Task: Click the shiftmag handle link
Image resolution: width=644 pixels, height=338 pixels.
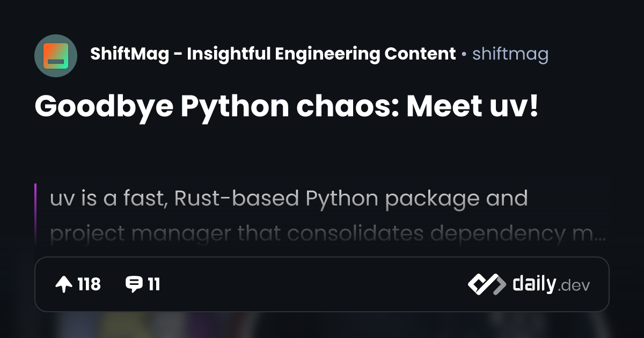Action: click(510, 54)
